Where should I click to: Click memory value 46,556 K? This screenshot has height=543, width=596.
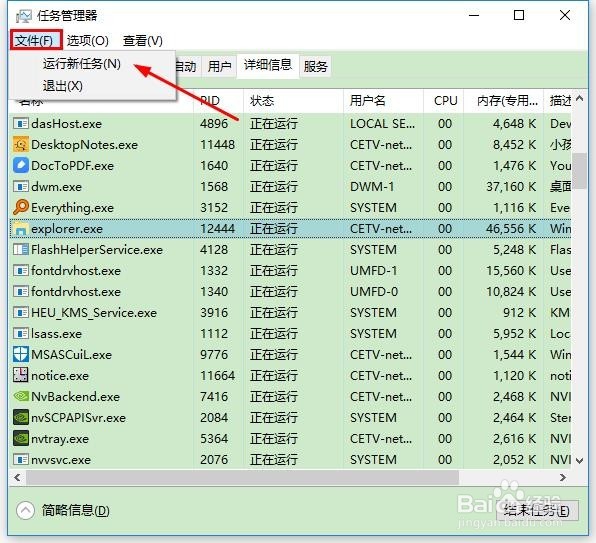click(511, 229)
